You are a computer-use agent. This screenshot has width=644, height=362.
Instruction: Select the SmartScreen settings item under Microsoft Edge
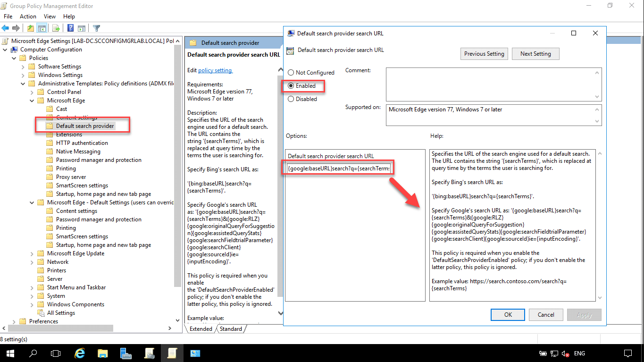[82, 185]
